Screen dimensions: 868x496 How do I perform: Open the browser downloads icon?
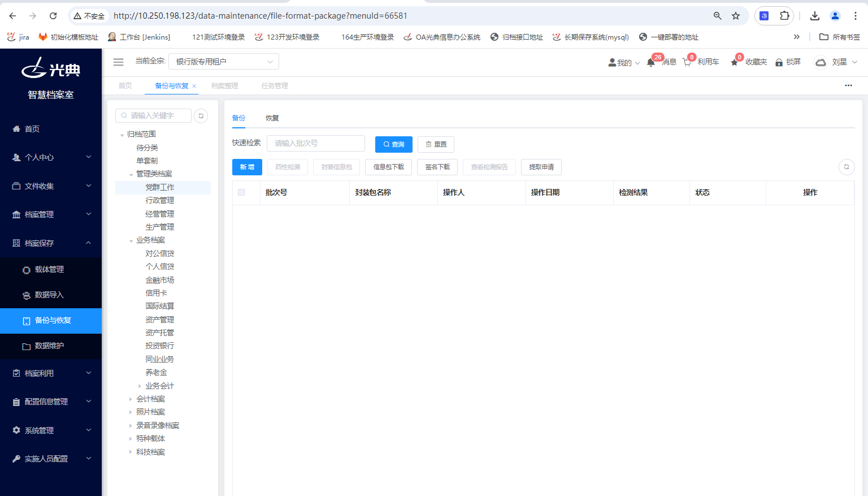[815, 16]
